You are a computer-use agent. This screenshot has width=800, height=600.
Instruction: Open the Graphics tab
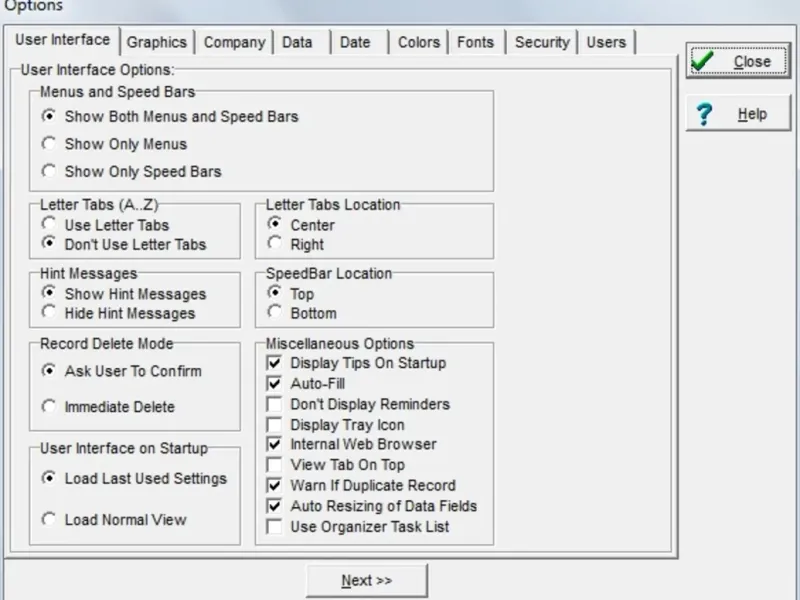click(157, 42)
